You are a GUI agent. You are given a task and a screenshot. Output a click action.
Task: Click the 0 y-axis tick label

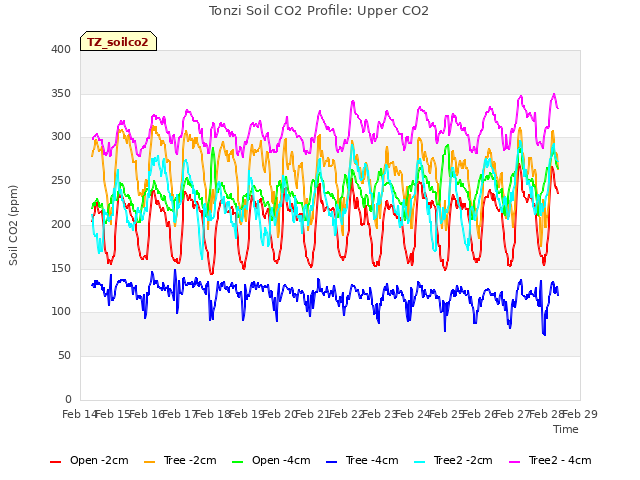click(x=68, y=399)
